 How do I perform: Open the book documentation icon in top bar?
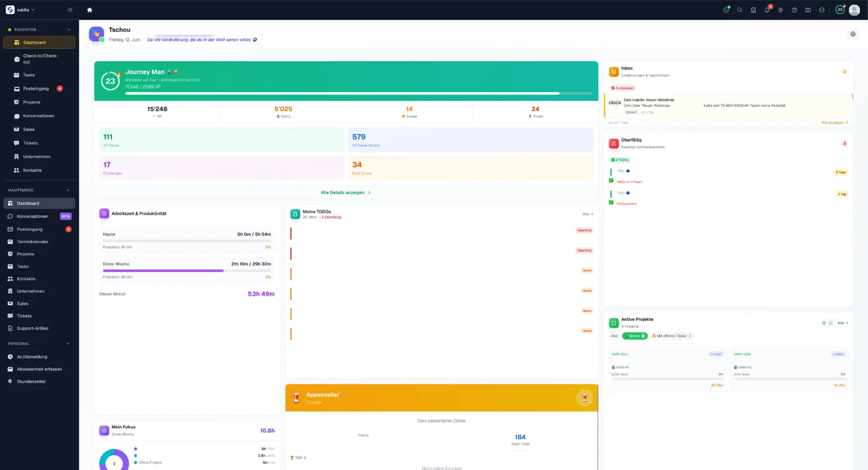tap(808, 10)
